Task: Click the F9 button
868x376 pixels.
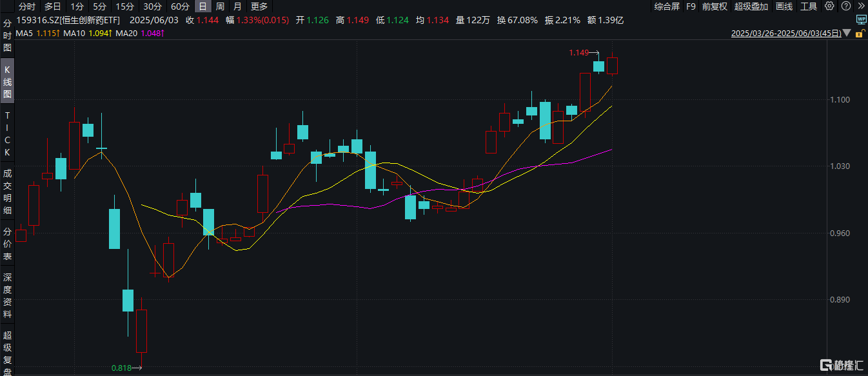Action: (x=691, y=6)
